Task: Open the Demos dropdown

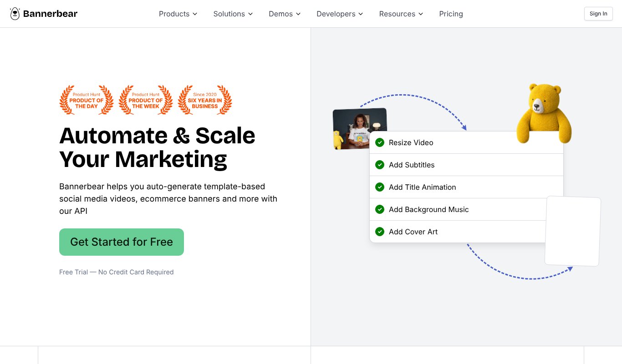Action: [285, 14]
